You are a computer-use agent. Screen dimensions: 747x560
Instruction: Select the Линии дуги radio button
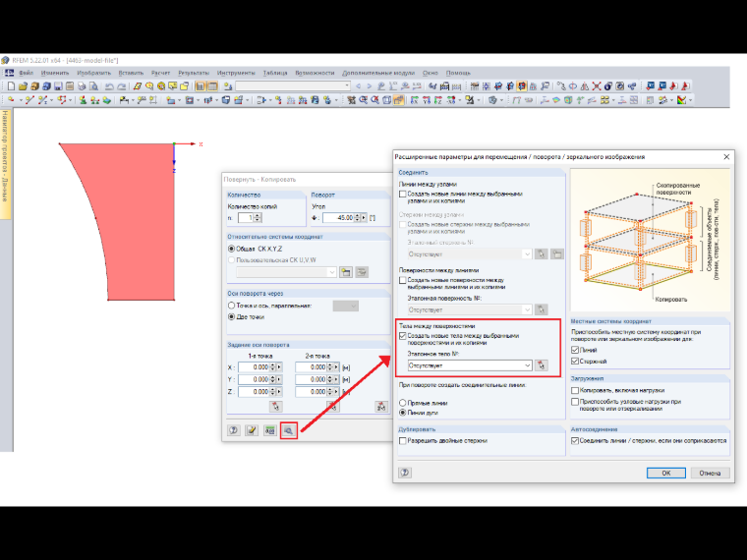pos(403,413)
